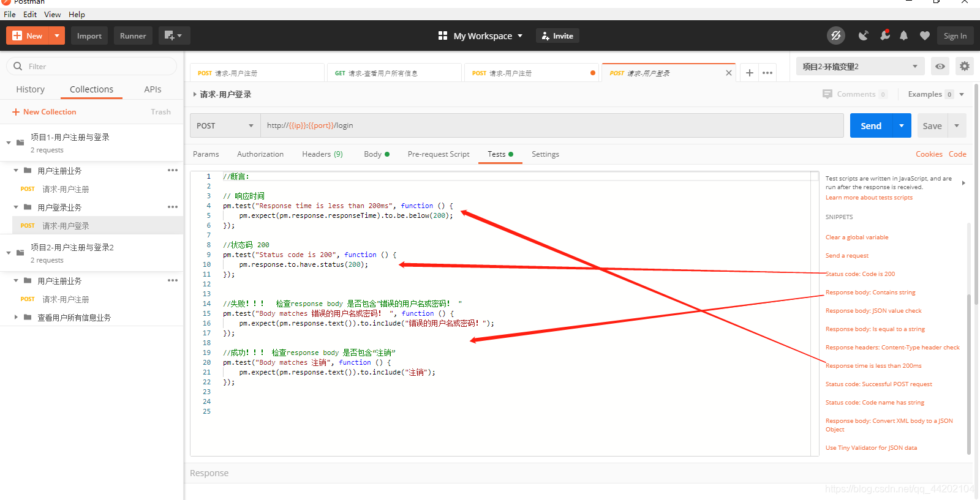Image resolution: width=980 pixels, height=500 pixels.
Task: Focus the Filter search field
Action: [x=92, y=66]
